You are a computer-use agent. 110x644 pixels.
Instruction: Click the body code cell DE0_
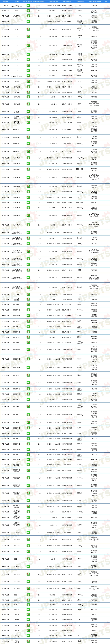tap(80, 16)
